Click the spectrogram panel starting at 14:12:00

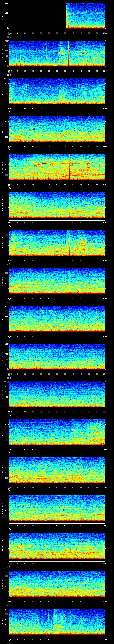tap(57, 129)
